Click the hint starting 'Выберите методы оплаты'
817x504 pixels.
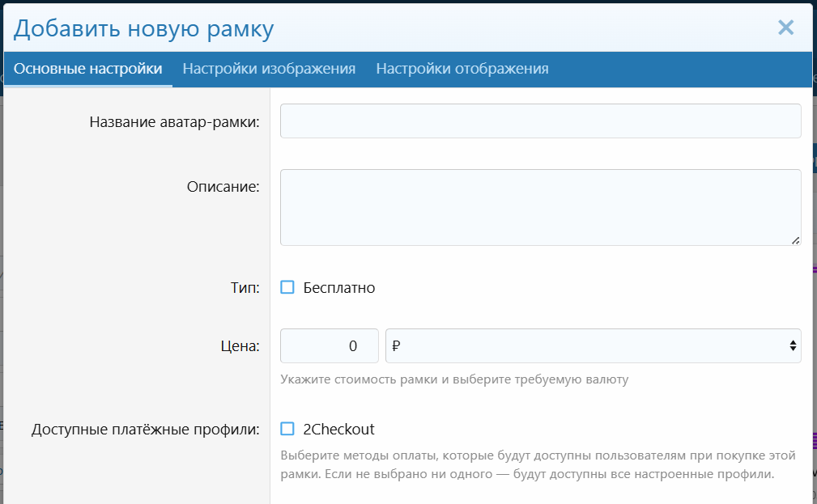click(x=538, y=464)
